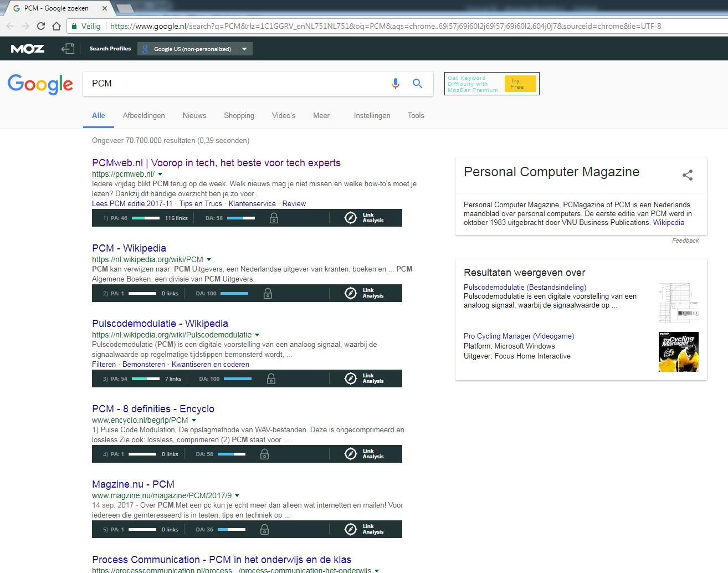Click the padlock icon for Encyclo result

coord(264,454)
